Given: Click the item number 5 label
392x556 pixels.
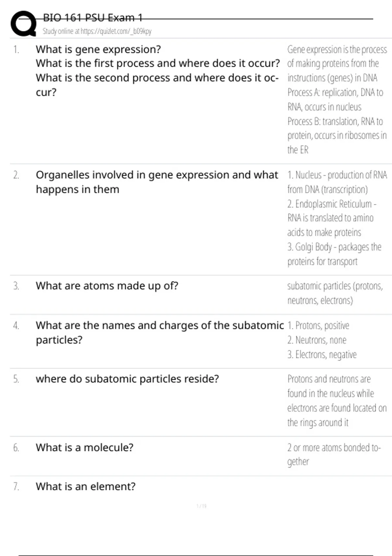Looking at the screenshot, I should pyautogui.click(x=16, y=379).
